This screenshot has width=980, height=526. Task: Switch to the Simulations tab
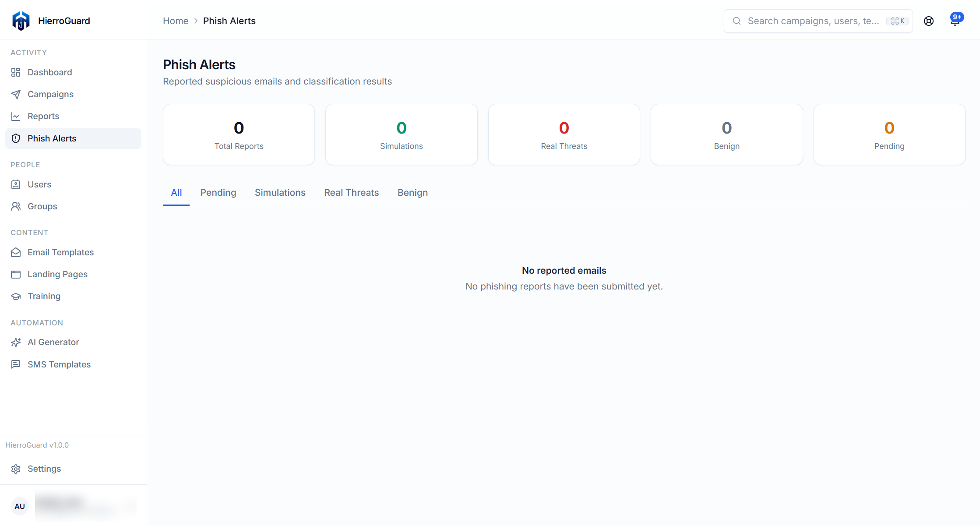tap(280, 193)
